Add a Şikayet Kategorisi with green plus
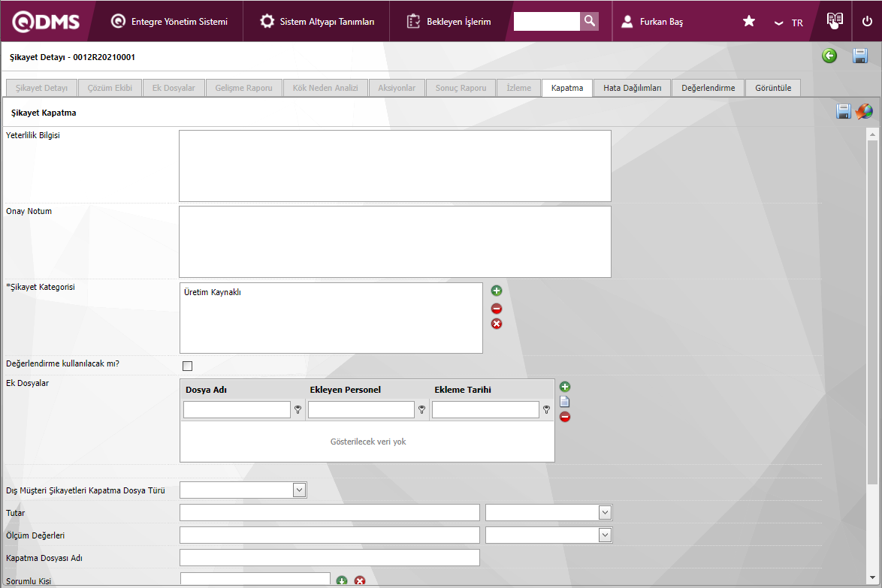The width and height of the screenshot is (882, 588). [x=496, y=291]
